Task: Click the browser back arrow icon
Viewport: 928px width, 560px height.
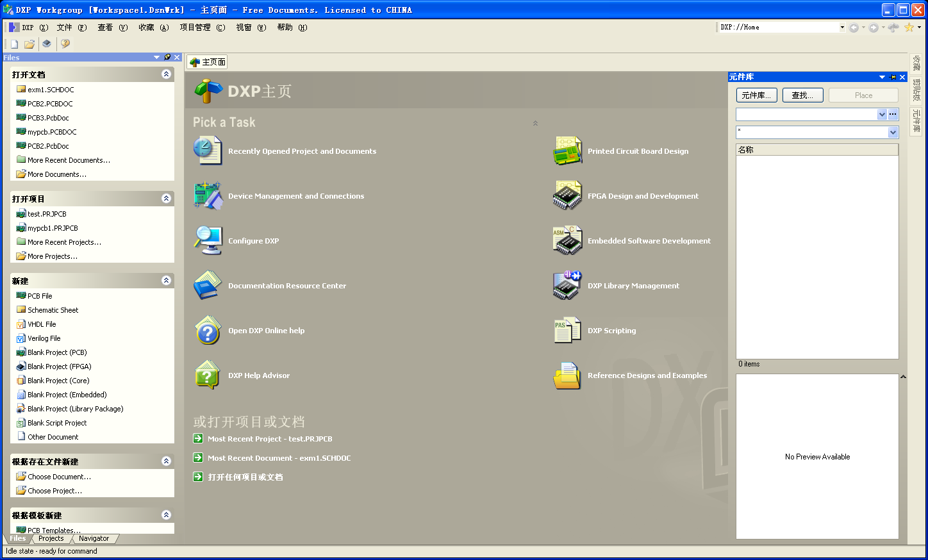Action: (854, 28)
